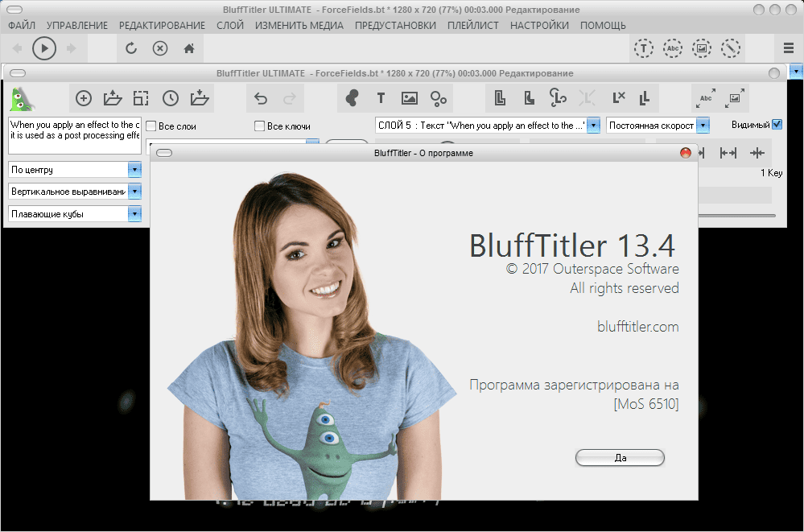Click the L with curved loop icon
The width and height of the screenshot is (804, 532).
click(558, 97)
